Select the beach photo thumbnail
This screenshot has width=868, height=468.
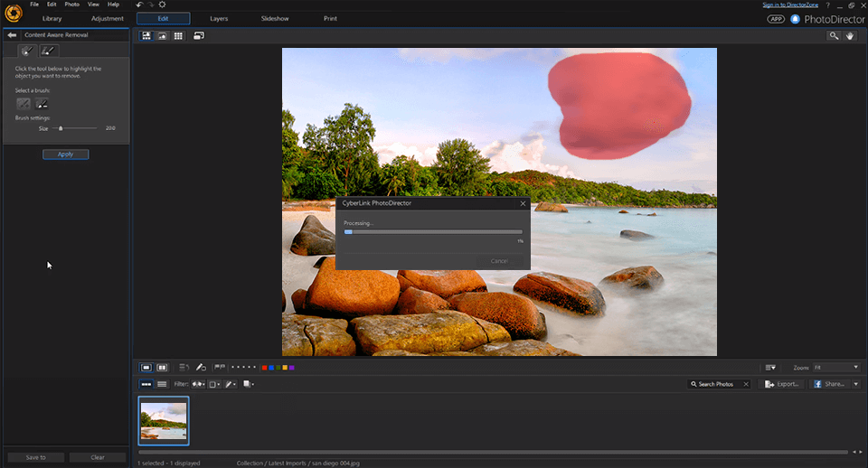164,420
